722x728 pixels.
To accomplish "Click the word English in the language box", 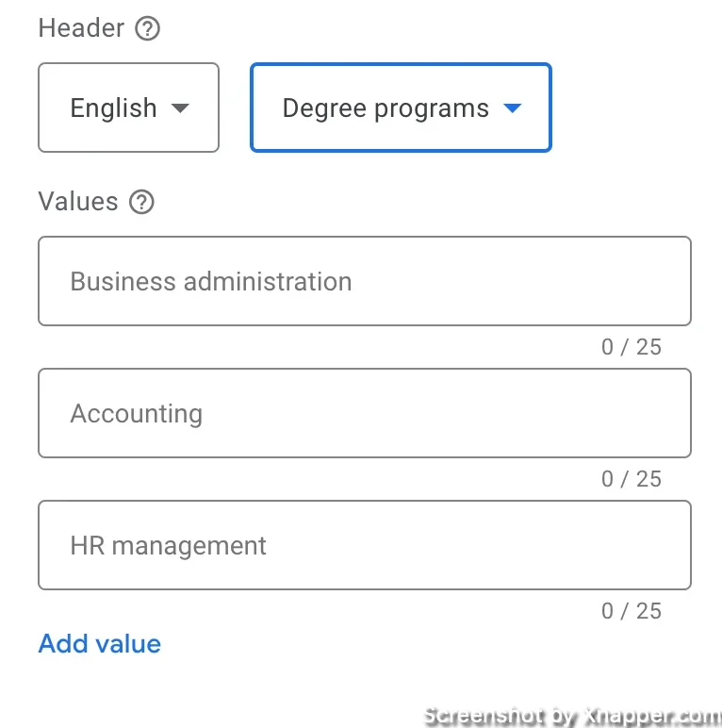I will point(114,108).
